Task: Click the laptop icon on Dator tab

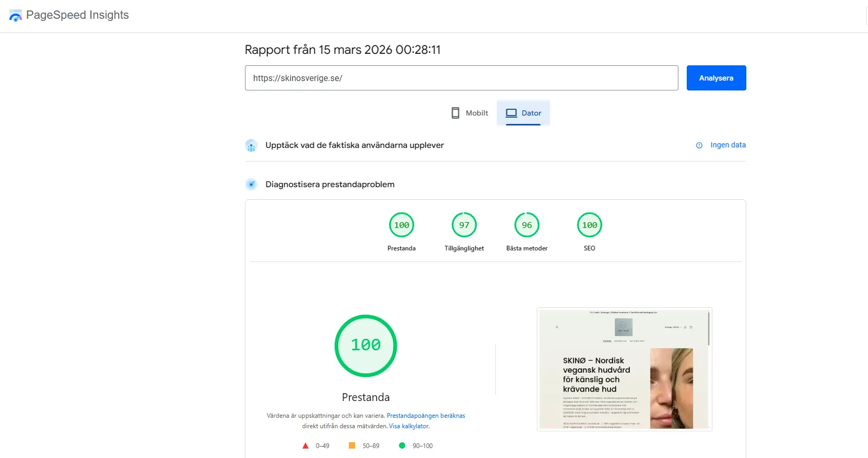Action: pos(511,113)
